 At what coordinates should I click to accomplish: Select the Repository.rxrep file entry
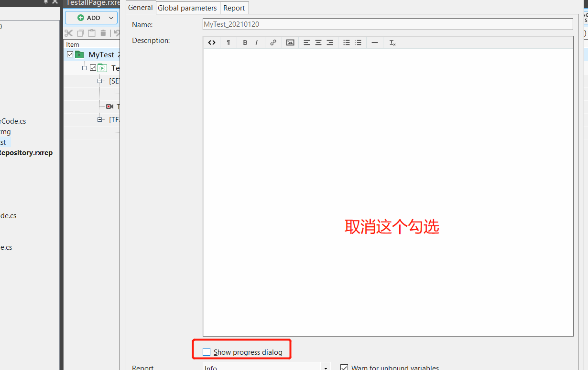26,153
